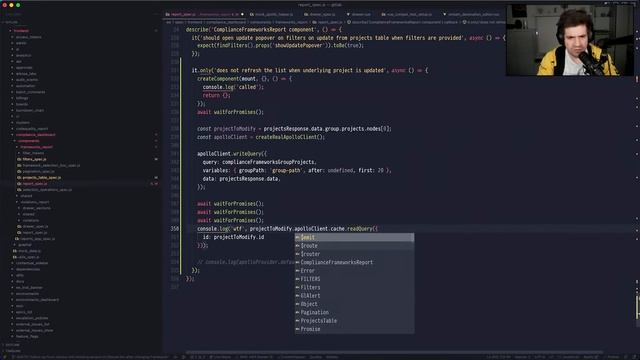The height and width of the screenshot is (360, 640).
Task: Collapse the violations_report folder
Action: click(18, 202)
